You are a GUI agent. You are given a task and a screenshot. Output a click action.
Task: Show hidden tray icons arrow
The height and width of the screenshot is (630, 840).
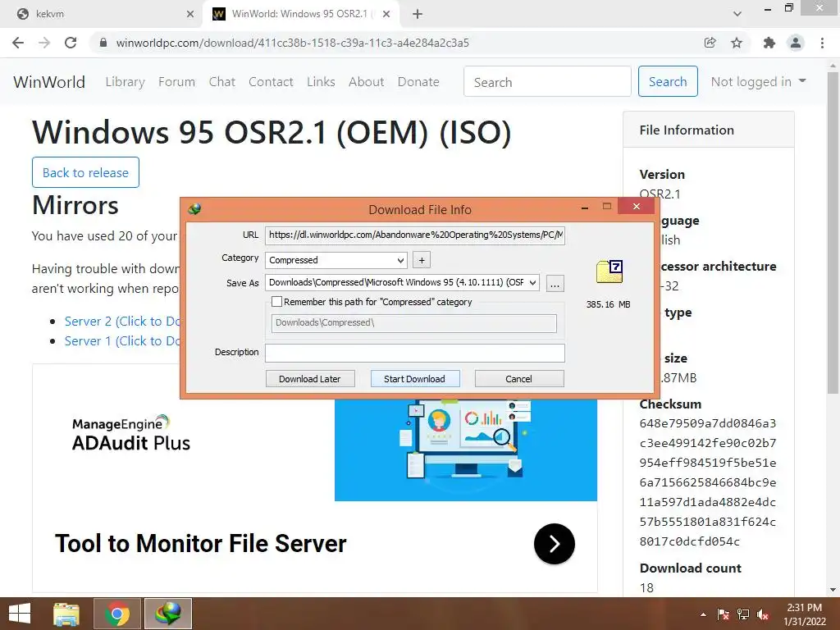pyautogui.click(x=703, y=614)
